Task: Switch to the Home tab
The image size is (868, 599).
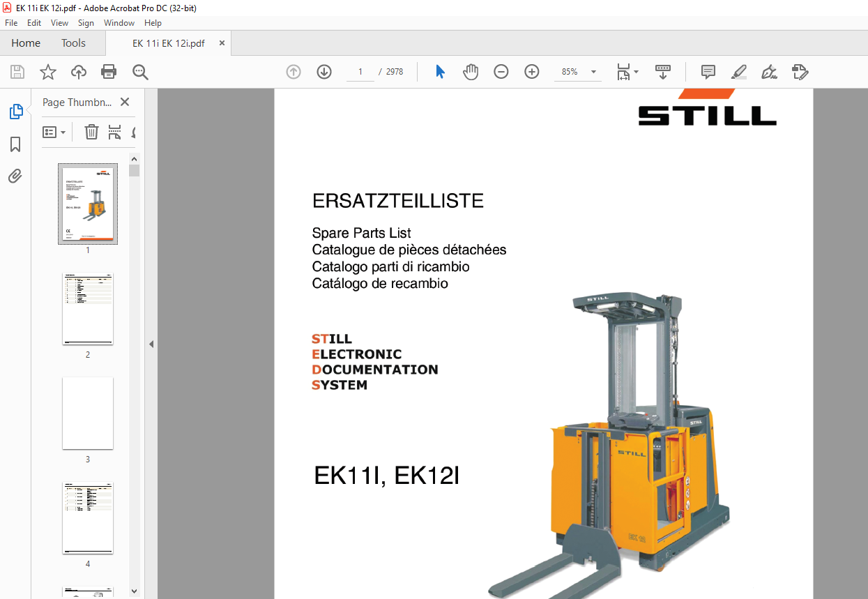Action: tap(26, 43)
